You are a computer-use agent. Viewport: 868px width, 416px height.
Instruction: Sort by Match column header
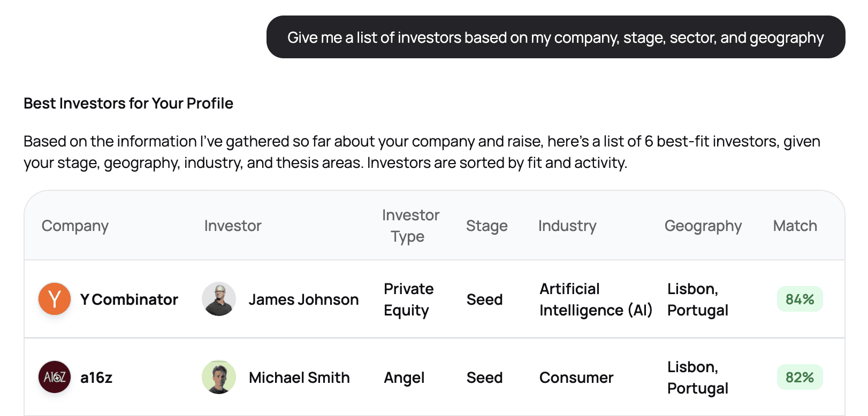(795, 226)
